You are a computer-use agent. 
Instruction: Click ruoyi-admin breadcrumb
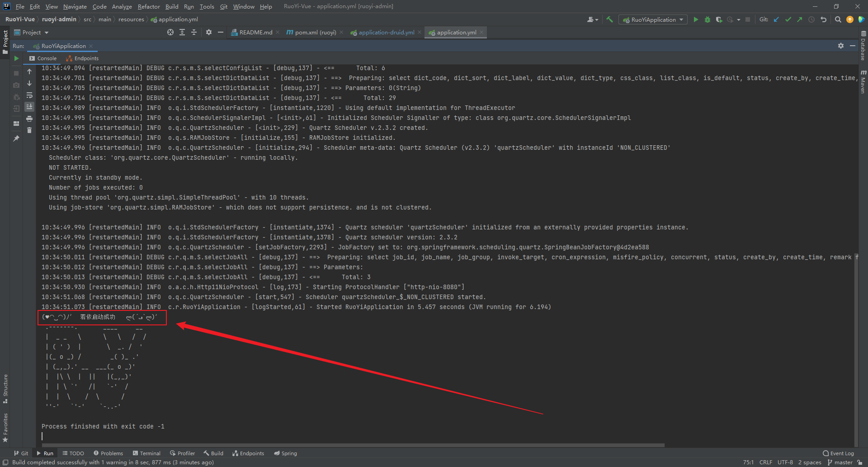click(x=59, y=19)
